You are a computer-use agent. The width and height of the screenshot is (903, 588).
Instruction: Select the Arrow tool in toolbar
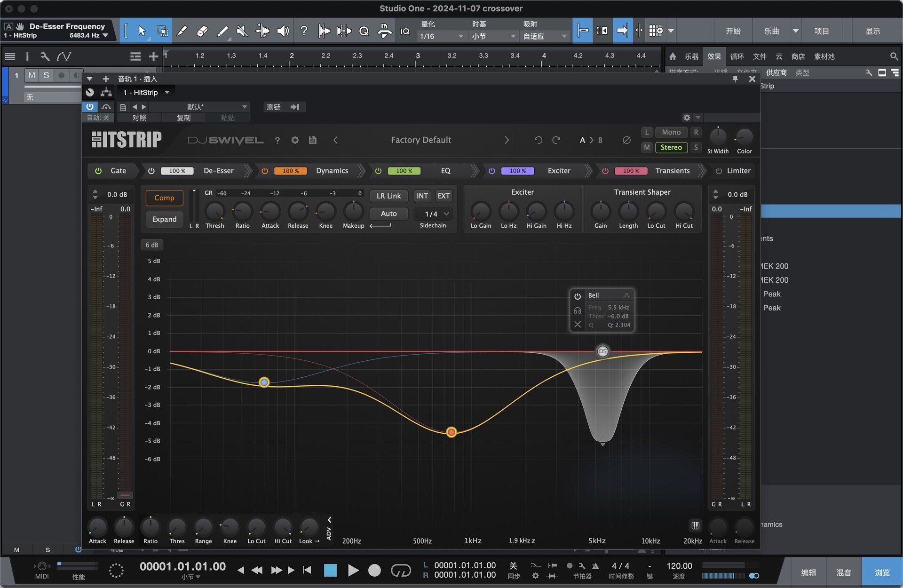pos(142,31)
